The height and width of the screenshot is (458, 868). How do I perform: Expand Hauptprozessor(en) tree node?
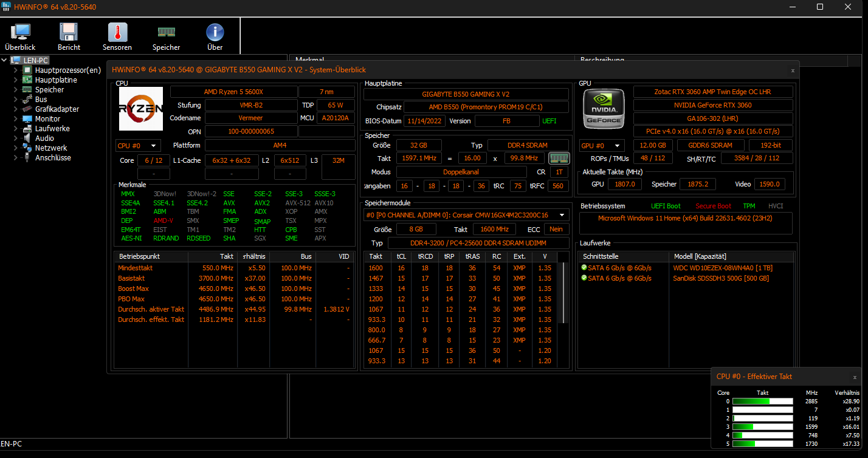(16, 70)
